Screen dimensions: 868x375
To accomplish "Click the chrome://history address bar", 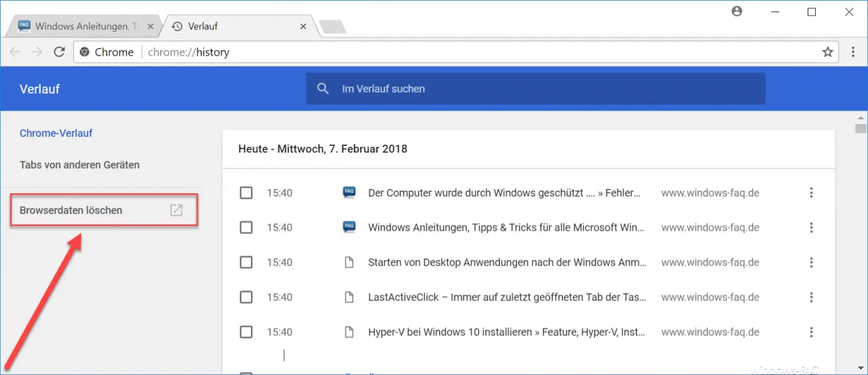I will coord(456,52).
